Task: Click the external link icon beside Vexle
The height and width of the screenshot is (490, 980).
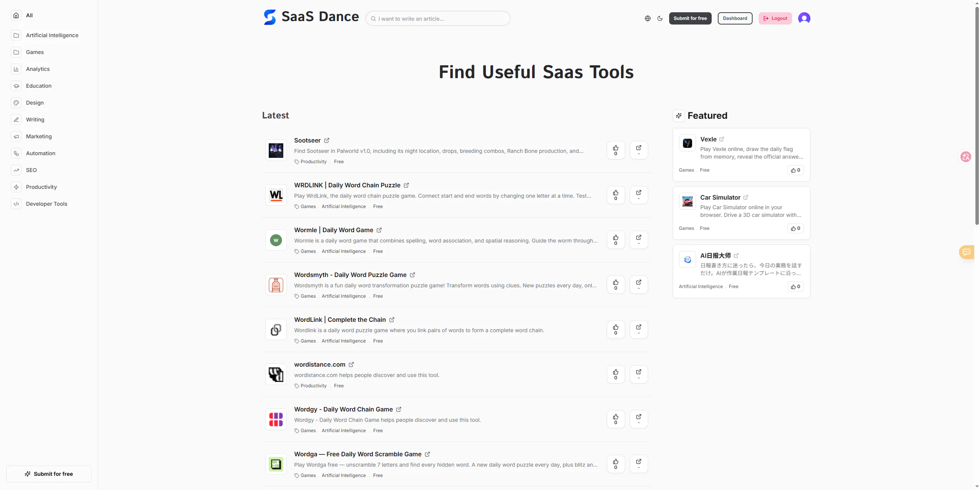Action: pyautogui.click(x=722, y=139)
